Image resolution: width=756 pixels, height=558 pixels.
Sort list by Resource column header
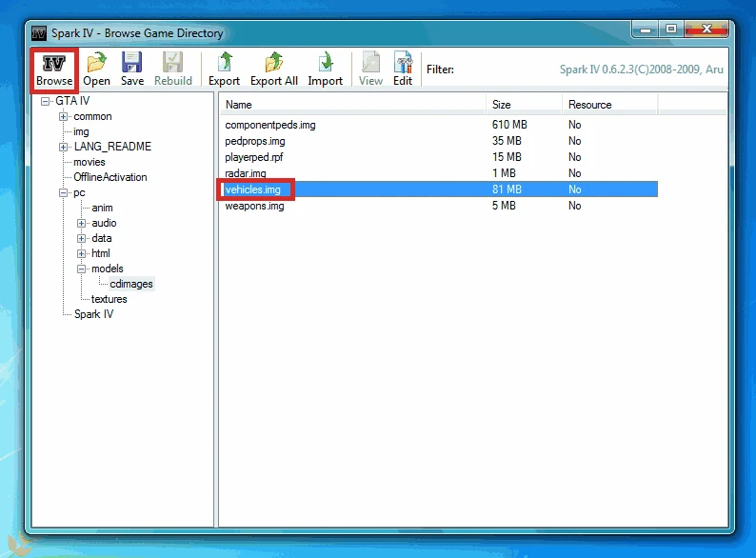tap(610, 105)
